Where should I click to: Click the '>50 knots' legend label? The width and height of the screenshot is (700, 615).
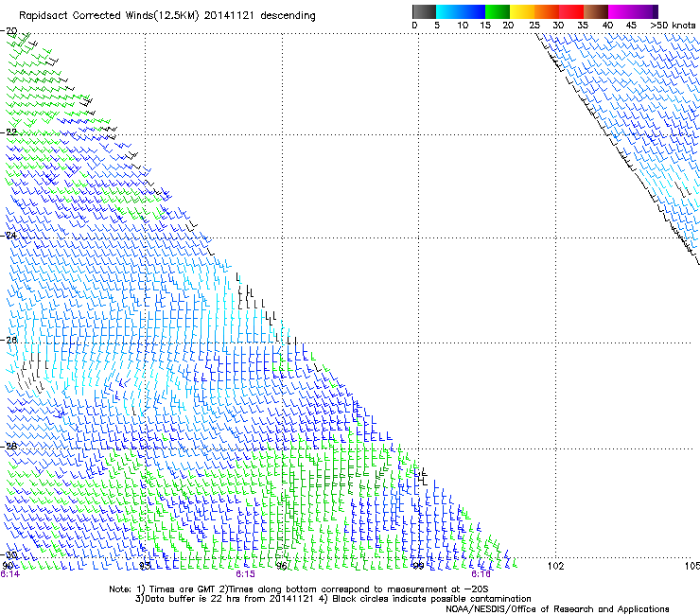pos(673,26)
